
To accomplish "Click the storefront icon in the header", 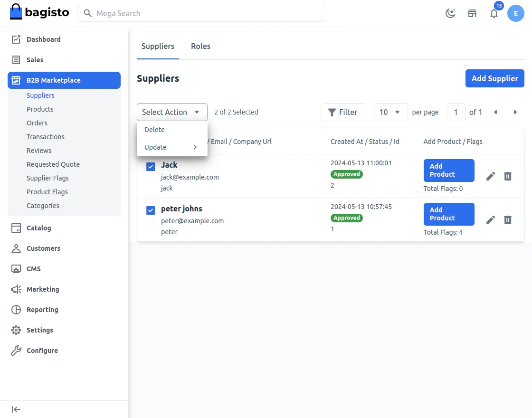I will coord(472,13).
